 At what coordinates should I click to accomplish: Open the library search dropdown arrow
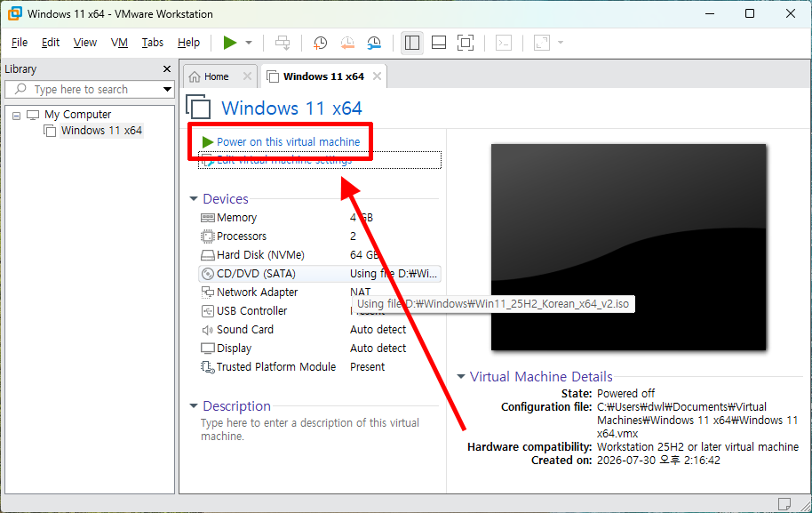click(x=167, y=89)
